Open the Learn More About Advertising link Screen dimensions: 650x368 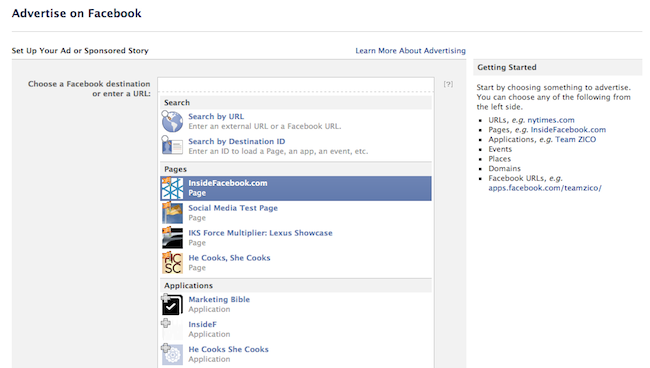coord(410,51)
